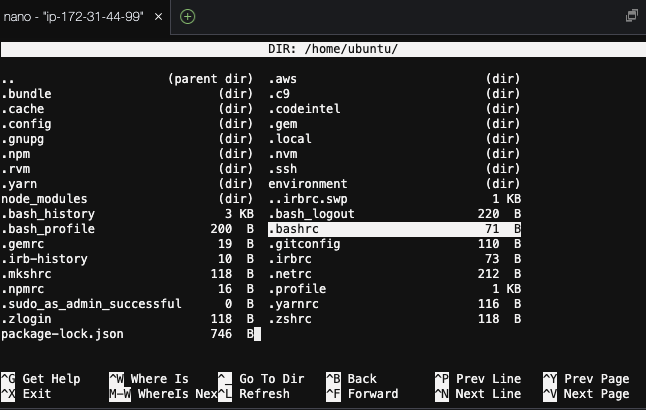This screenshot has height=410, width=646.
Task: Select the package-lock.json file entry
Action: click(127, 334)
